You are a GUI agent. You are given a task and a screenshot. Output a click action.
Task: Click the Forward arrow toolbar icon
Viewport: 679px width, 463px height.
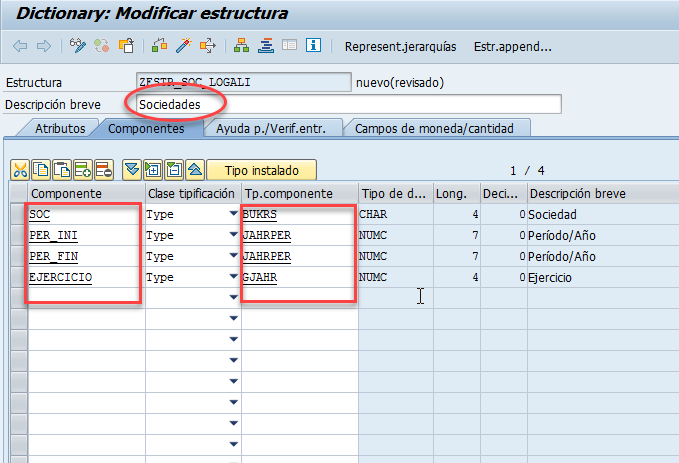44,45
